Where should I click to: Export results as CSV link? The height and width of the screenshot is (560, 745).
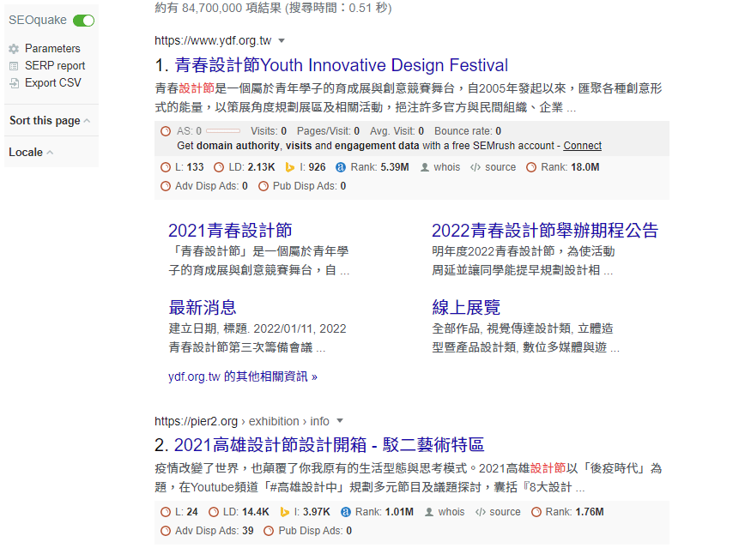pyautogui.click(x=52, y=82)
